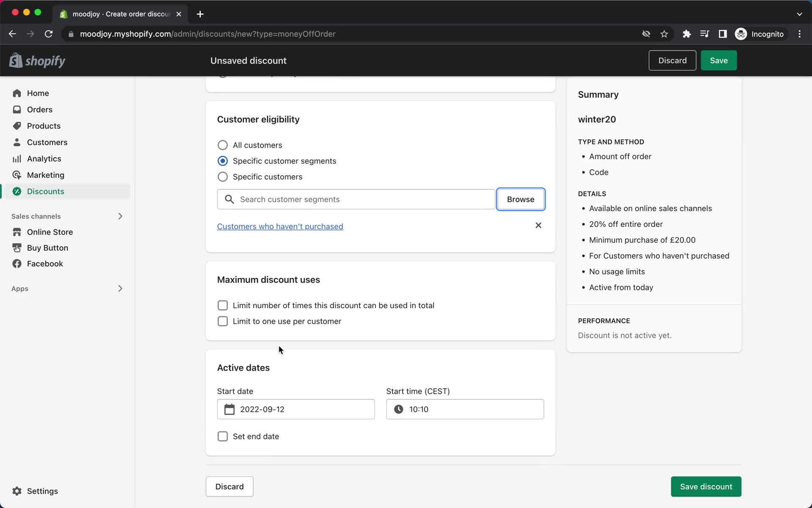Click the Products sidebar icon
This screenshot has width=812, height=508.
point(16,126)
